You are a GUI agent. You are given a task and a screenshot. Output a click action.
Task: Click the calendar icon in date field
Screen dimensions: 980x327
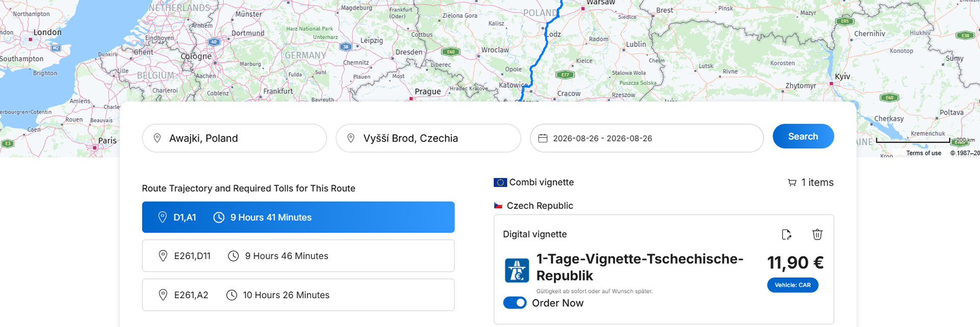tap(543, 138)
